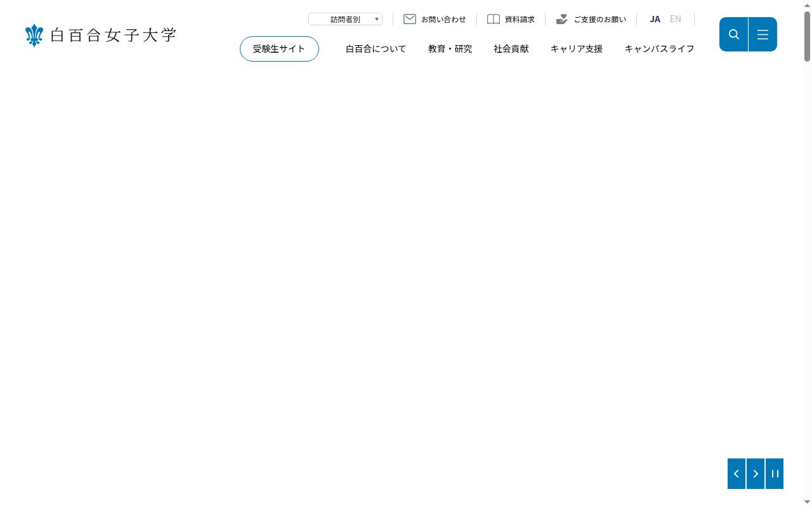The image size is (812, 508).
Task: Advance to next slide with right arrow
Action: pos(756,474)
